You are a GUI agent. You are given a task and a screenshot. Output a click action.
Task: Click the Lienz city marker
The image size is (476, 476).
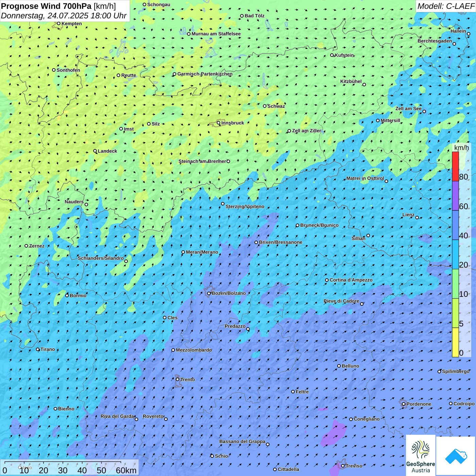tap(417, 218)
